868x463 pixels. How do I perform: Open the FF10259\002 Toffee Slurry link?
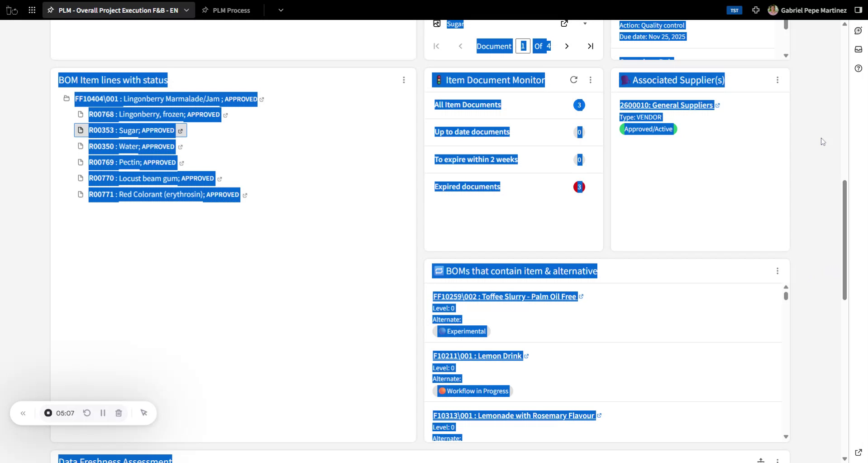pos(505,296)
